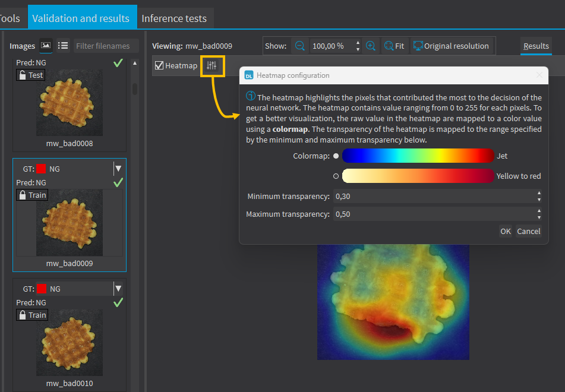
Task: Switch to the Results tab
Action: 536,46
